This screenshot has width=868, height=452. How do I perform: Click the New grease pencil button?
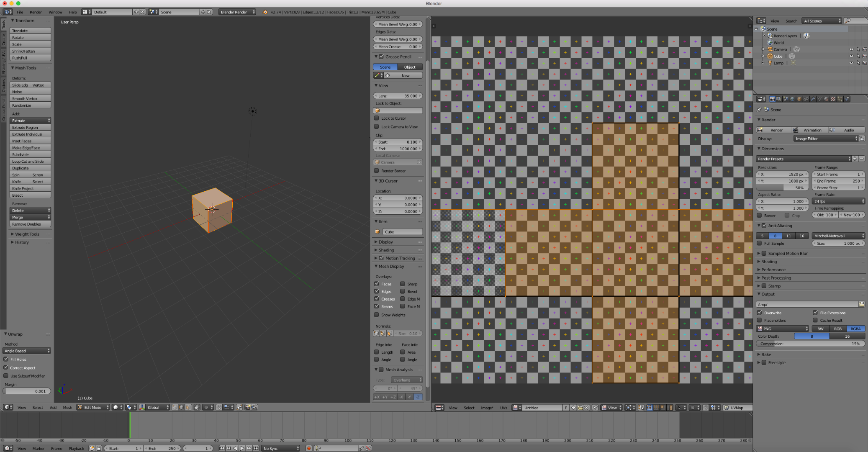coord(405,75)
